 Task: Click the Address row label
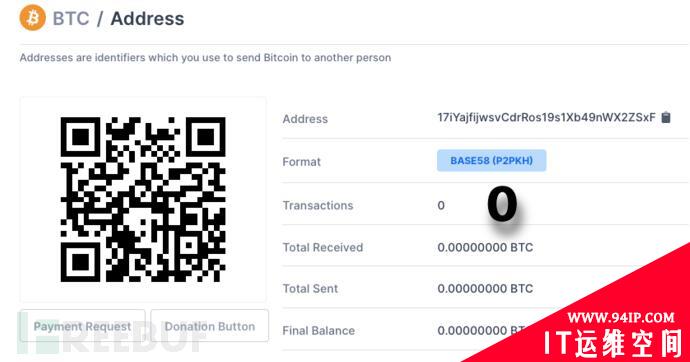[x=305, y=119]
